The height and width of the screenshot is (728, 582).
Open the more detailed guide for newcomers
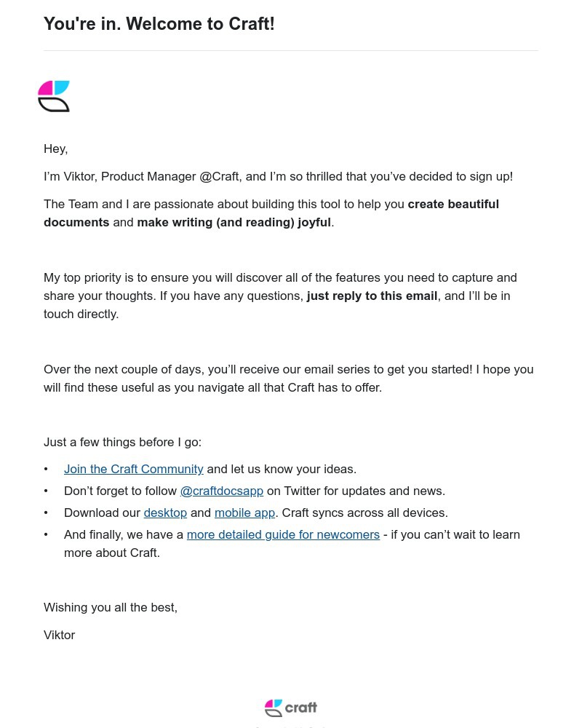tap(283, 535)
